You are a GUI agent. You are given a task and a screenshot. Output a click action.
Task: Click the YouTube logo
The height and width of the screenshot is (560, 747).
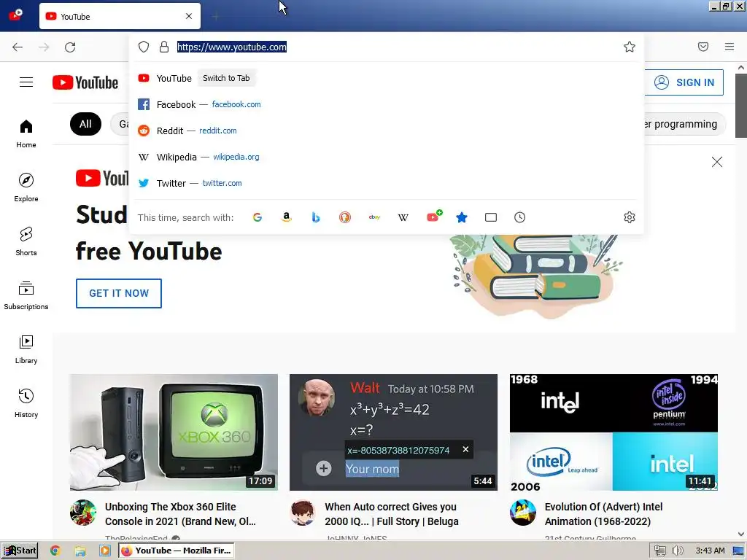pos(85,82)
